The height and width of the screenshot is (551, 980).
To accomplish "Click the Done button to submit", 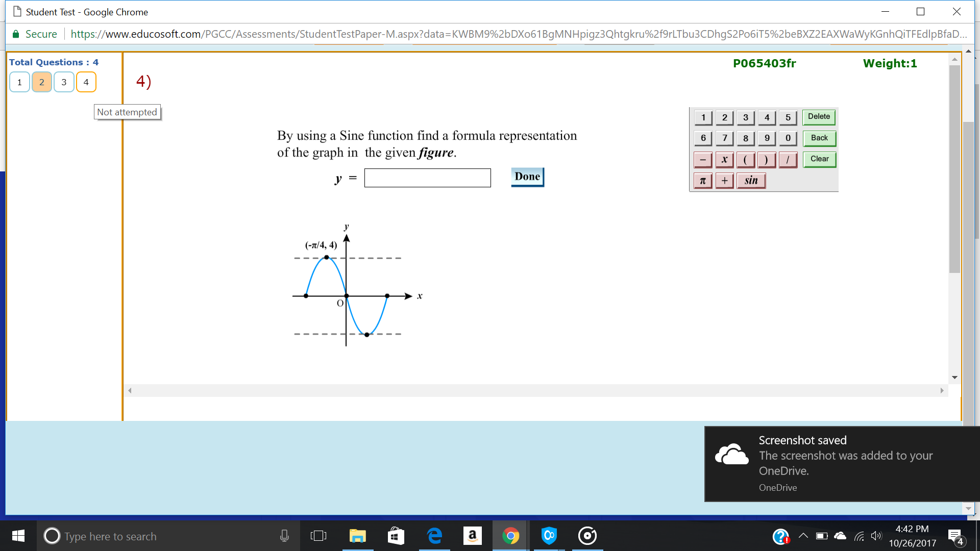I will (x=527, y=176).
